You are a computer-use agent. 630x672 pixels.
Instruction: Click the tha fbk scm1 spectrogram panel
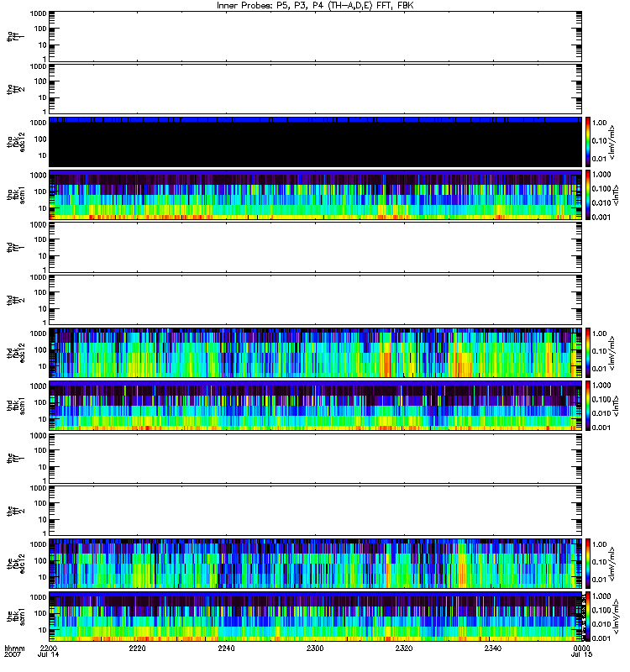click(315, 195)
